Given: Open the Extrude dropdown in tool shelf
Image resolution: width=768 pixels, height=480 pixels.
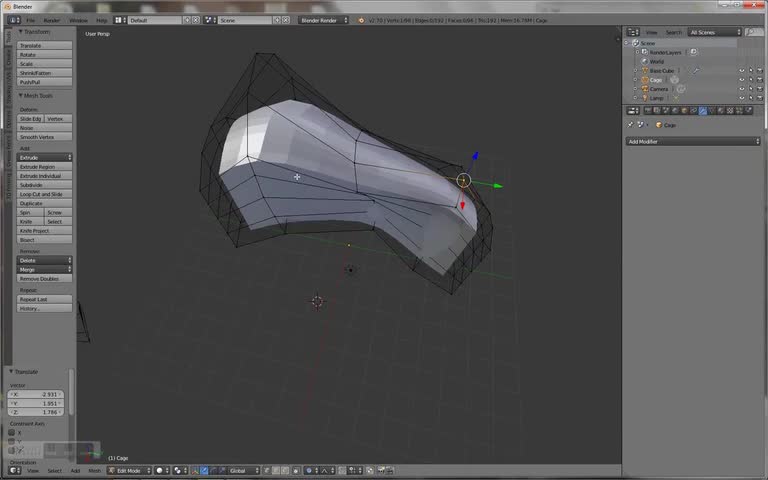Looking at the screenshot, I should pyautogui.click(x=45, y=157).
